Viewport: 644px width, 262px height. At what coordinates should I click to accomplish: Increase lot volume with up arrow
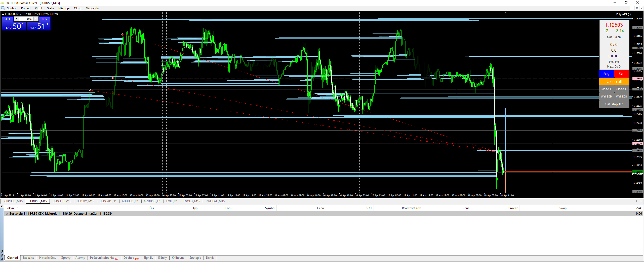36,19
